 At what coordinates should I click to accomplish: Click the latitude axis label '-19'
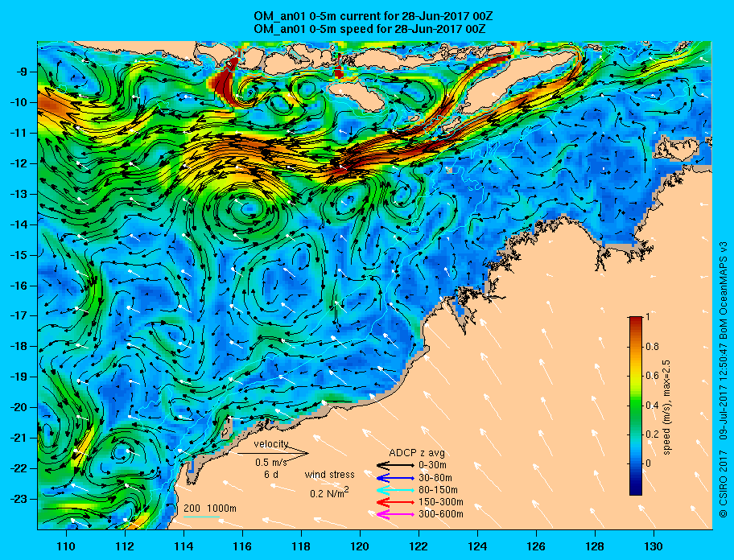pos(19,377)
